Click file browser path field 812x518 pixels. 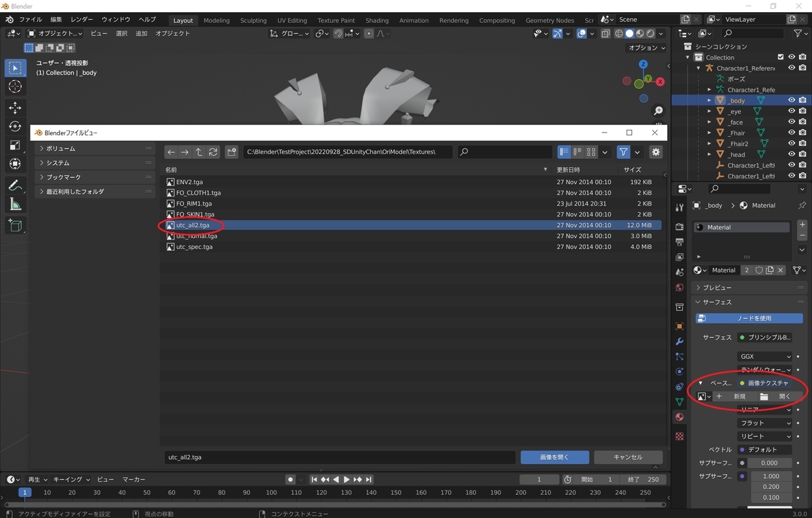coord(348,152)
